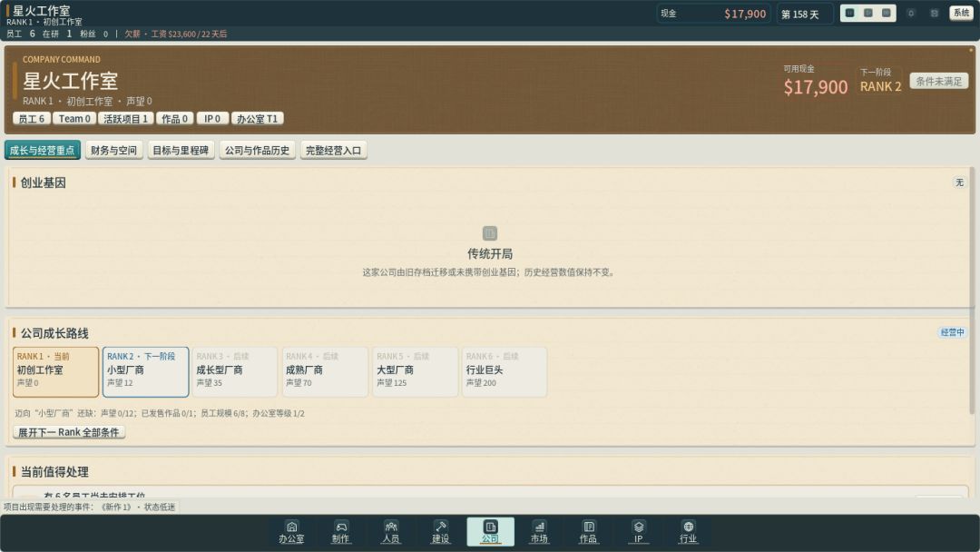
Task: Open the 人员 staff panel
Action: (390, 531)
